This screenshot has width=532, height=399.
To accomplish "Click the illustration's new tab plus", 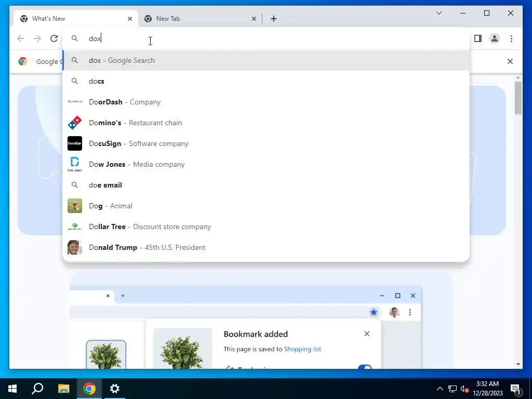I will pyautogui.click(x=123, y=296).
